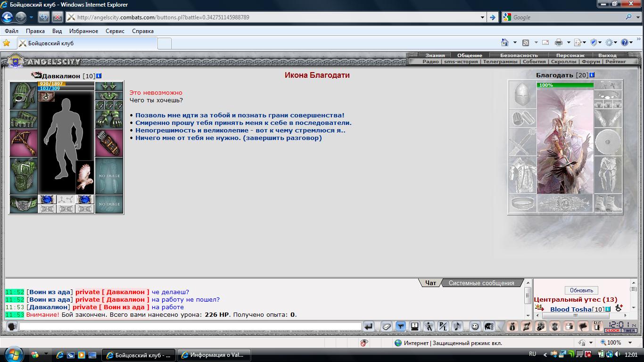
Task: Click the green earrings slot
Action: (x=109, y=86)
